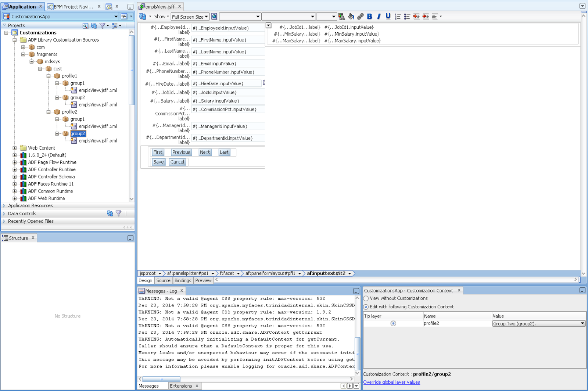Open the filter funnel in the Projects header
This screenshot has height=391, width=588.
[x=104, y=26]
